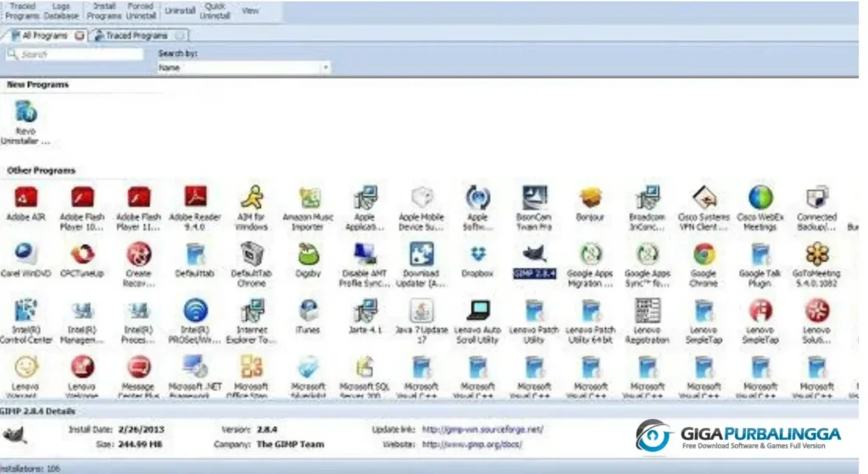Select the AIM for Windows icon
Image resolution: width=868 pixels, height=474 pixels.
tap(252, 197)
